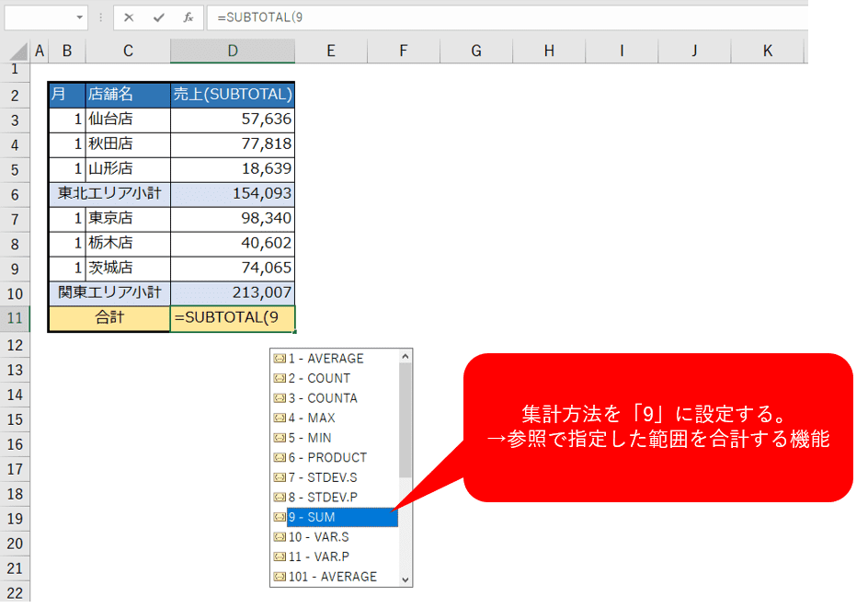Choose 101 - AVERAGE option
The width and height of the screenshot is (868, 608).
(336, 577)
